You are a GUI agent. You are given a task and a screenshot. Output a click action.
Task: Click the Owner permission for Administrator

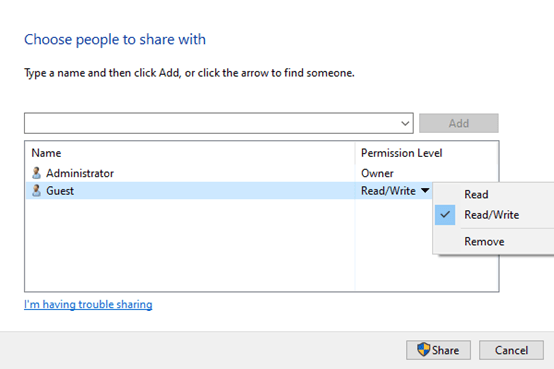pyautogui.click(x=377, y=173)
